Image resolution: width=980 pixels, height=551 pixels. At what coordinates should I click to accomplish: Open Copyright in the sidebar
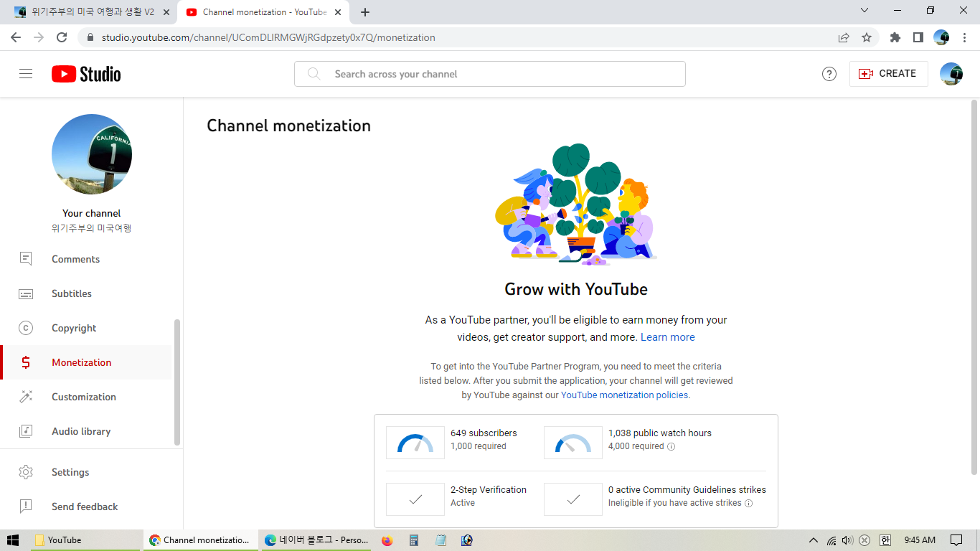pyautogui.click(x=86, y=328)
